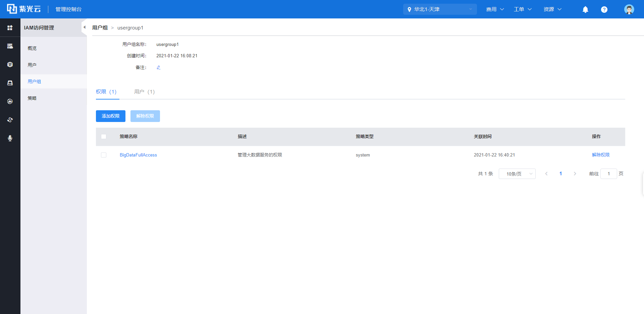Click the user avatar icon
This screenshot has height=314, width=644.
629,9
